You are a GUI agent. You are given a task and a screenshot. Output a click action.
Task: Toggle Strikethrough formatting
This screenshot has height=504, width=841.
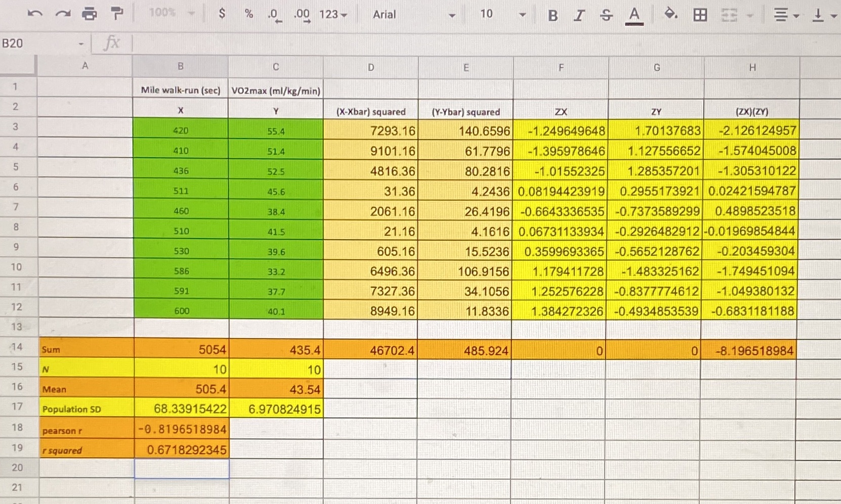tap(605, 15)
